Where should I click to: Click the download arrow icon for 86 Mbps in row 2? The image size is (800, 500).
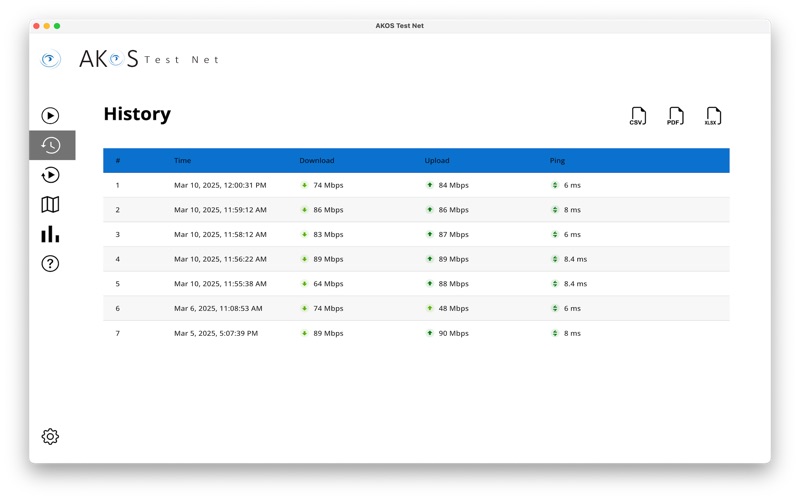point(304,210)
